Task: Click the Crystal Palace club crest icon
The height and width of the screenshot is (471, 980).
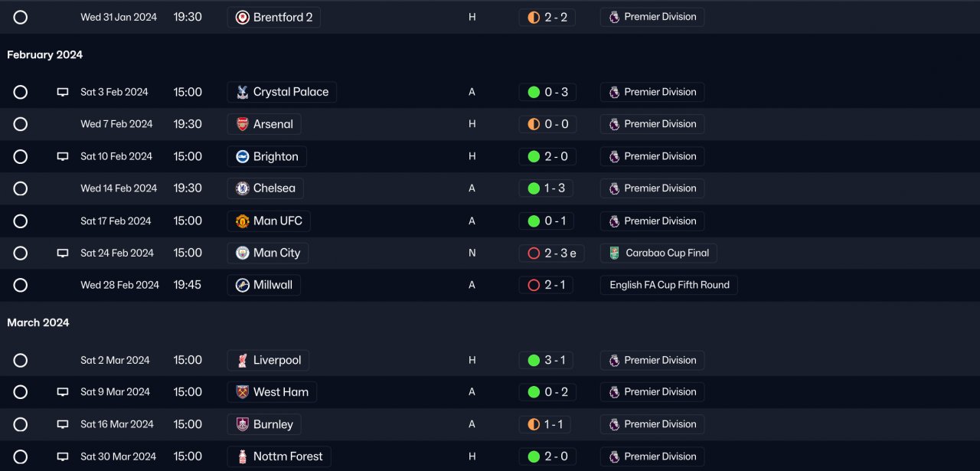Action: click(242, 92)
